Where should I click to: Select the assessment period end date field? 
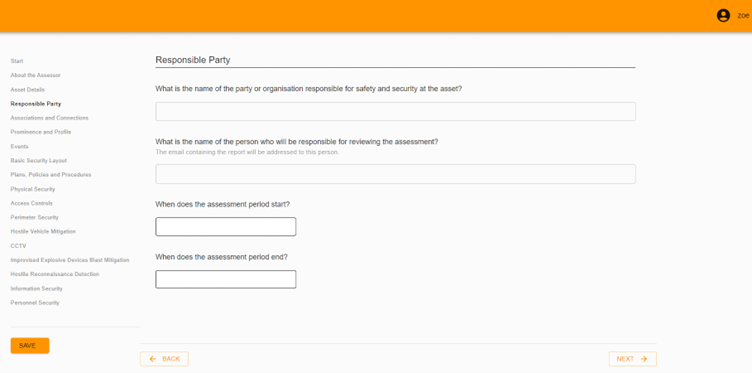coord(225,280)
